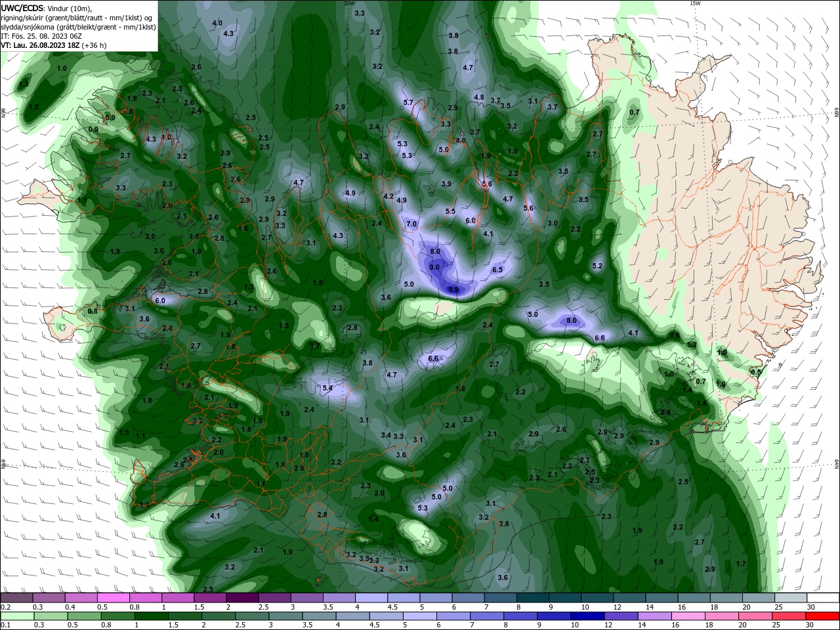The height and width of the screenshot is (630, 840).
Task: Choose bottom-row swatch between 25 and 30
Action: [x=791, y=616]
